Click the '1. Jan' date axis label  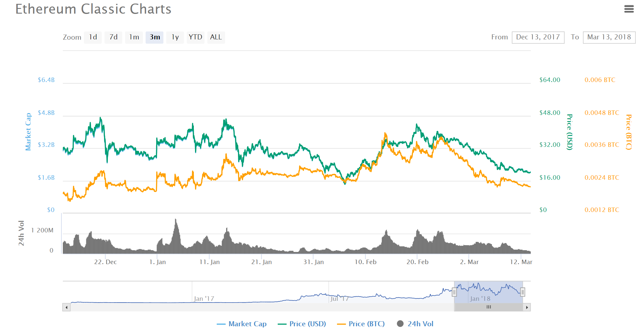pos(157,262)
